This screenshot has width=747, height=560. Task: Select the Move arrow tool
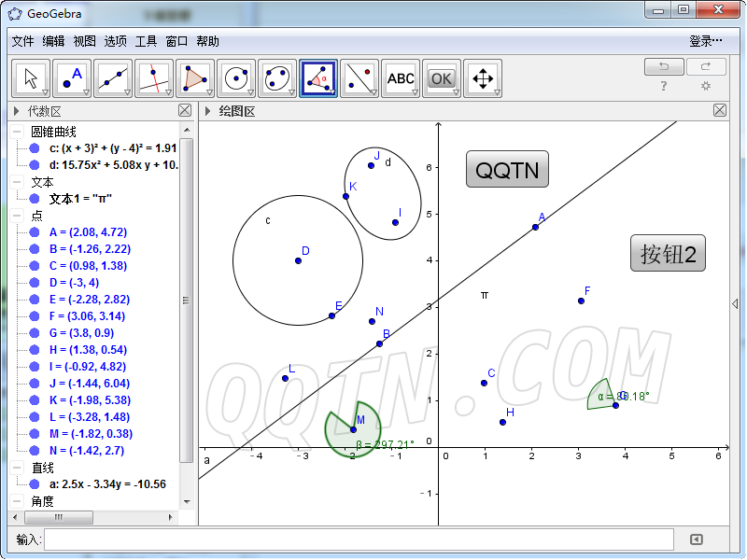click(31, 78)
